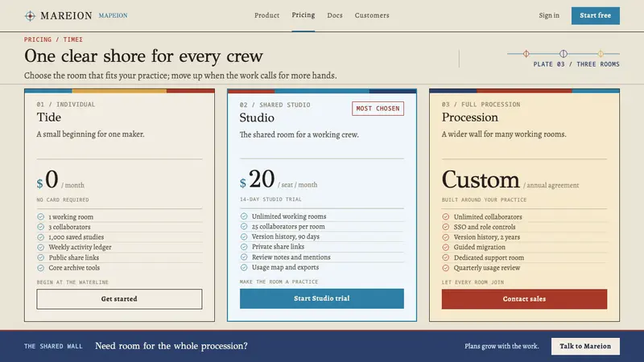Click check icon beside 'Guided migration'
Screen dimensions: 644x362
pyautogui.click(x=446, y=248)
